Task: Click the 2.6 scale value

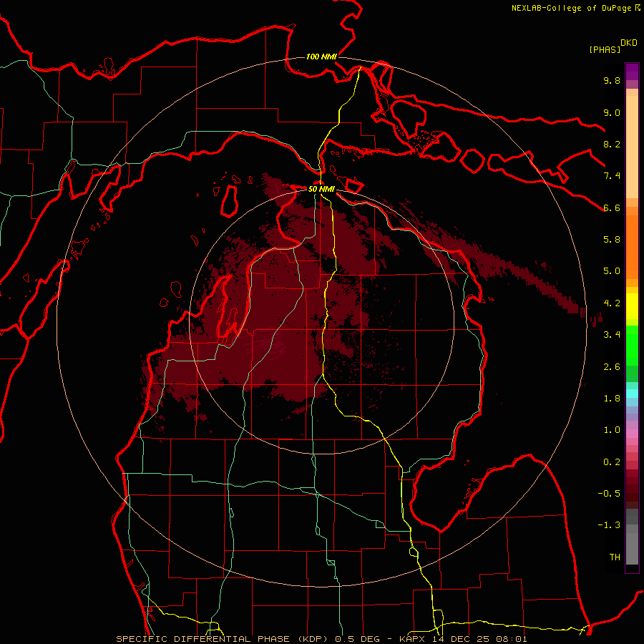Action: click(x=612, y=367)
